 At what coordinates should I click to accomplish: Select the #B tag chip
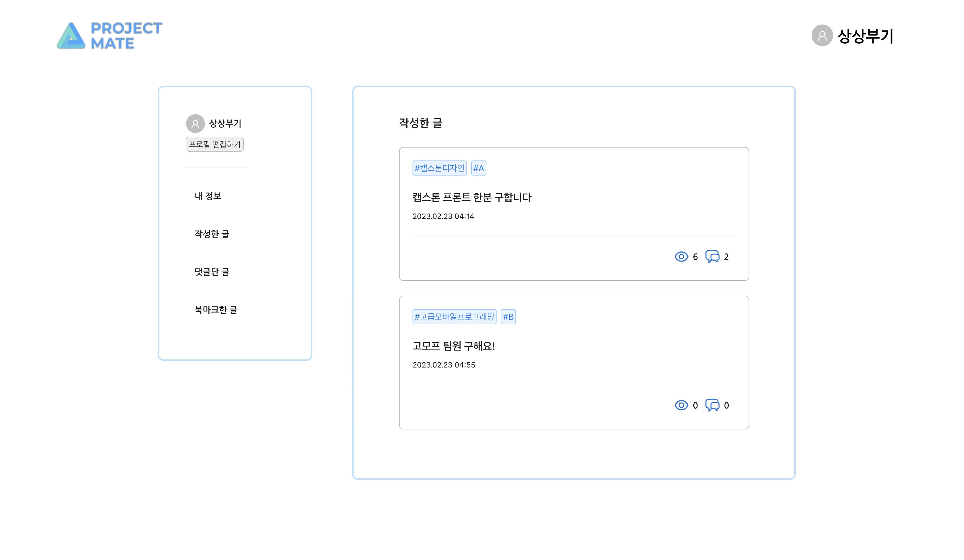click(x=508, y=316)
